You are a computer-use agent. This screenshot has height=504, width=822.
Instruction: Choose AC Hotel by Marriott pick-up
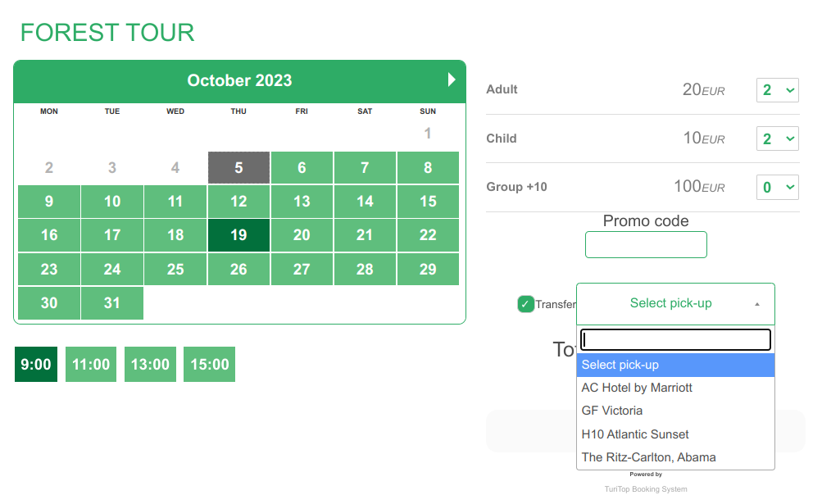pyautogui.click(x=637, y=388)
